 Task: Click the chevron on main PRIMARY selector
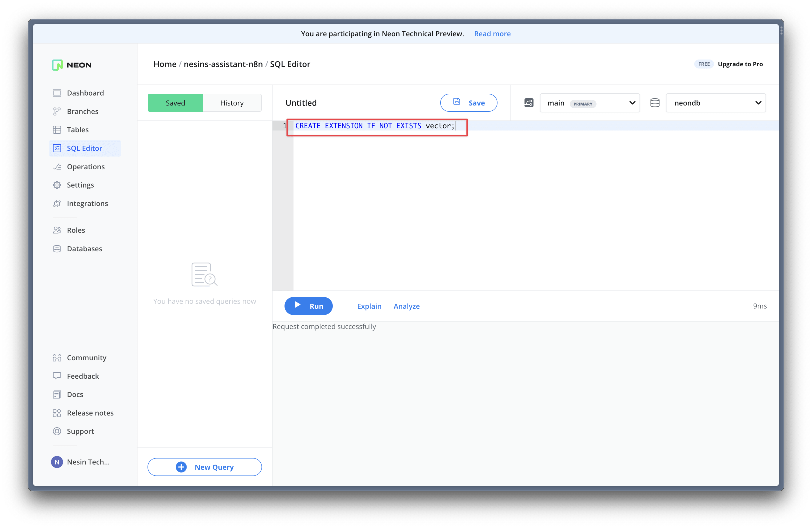click(x=632, y=103)
